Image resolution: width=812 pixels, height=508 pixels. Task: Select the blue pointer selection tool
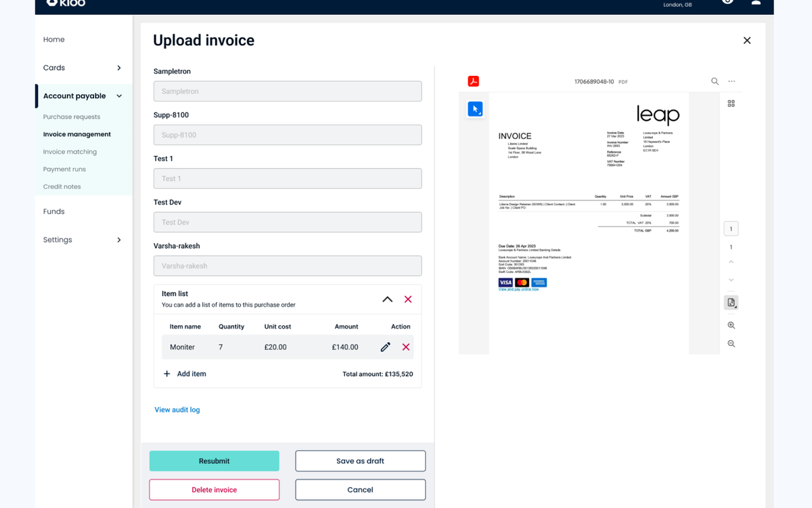coord(475,108)
